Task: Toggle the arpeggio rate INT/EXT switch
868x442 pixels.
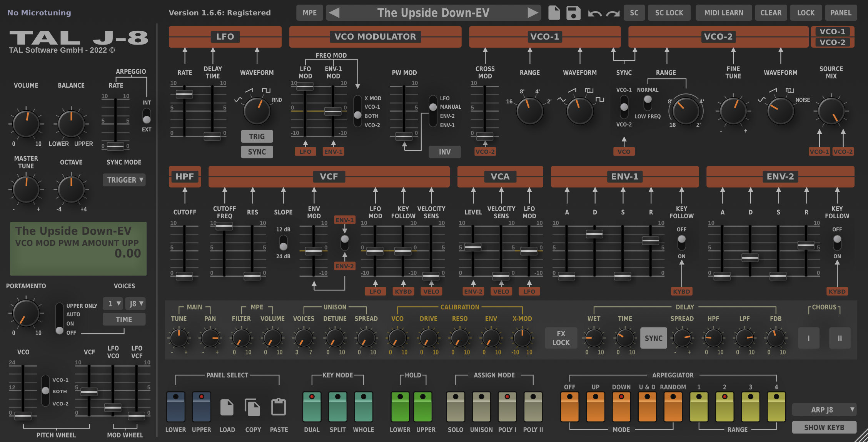Action: tap(147, 116)
